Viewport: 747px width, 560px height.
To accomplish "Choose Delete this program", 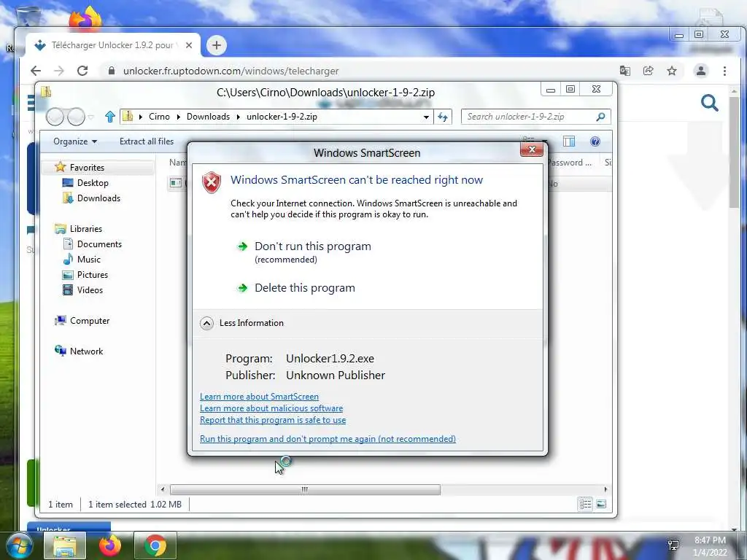I will point(304,287).
